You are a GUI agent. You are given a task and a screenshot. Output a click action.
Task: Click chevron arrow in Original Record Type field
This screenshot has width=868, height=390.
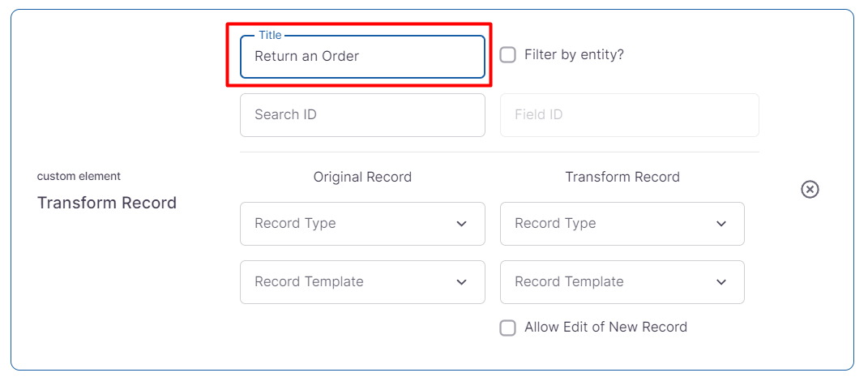coord(461,224)
